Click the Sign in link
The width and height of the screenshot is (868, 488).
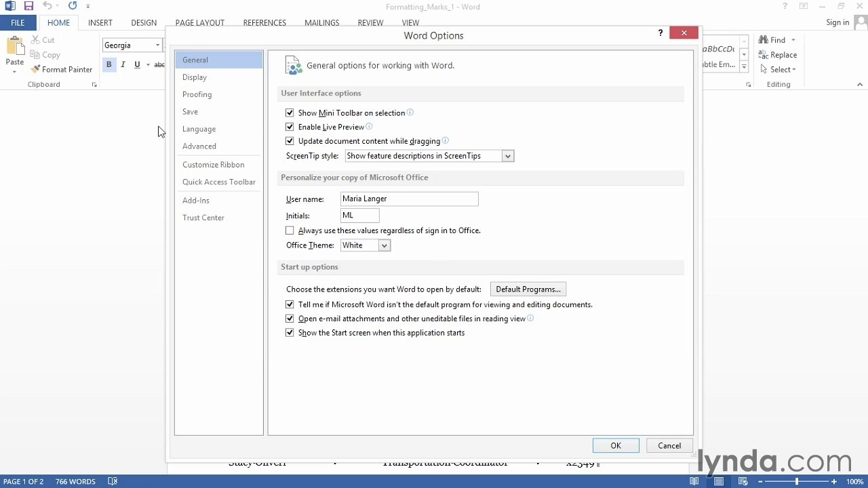click(x=837, y=22)
